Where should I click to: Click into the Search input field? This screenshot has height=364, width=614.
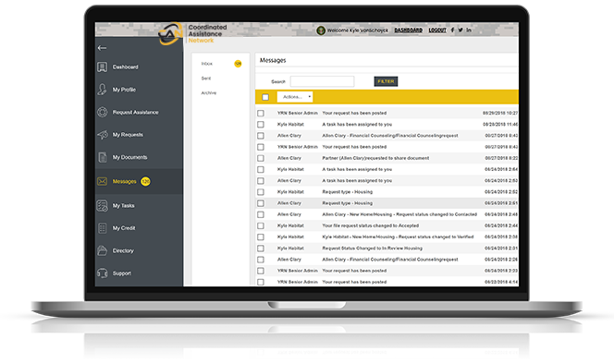tap(323, 81)
